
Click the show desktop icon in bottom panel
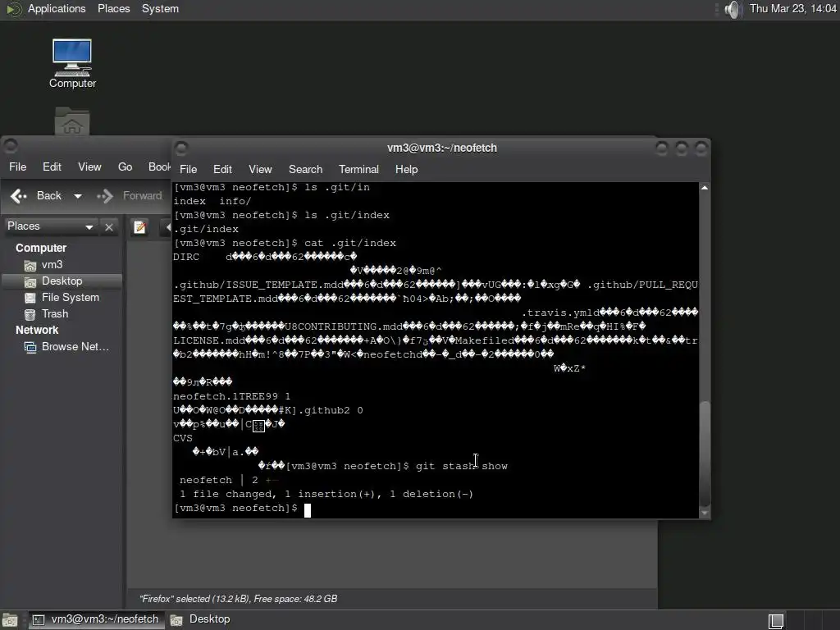tap(10, 620)
